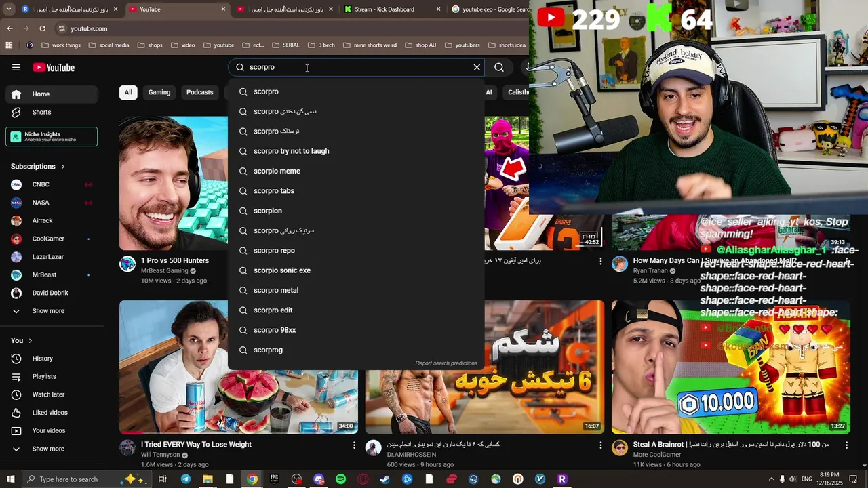The height and width of the screenshot is (488, 868).
Task: Open Watch later in the sidebar
Action: click(52, 394)
